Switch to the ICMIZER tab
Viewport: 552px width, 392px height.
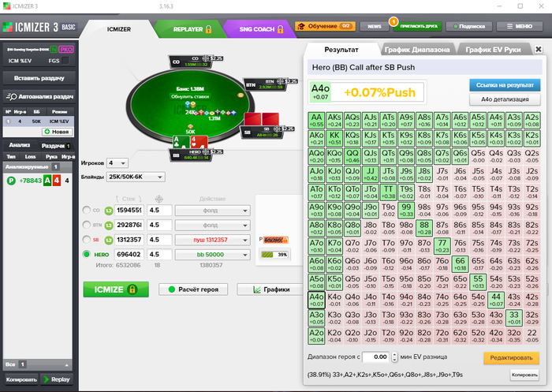coord(118,29)
